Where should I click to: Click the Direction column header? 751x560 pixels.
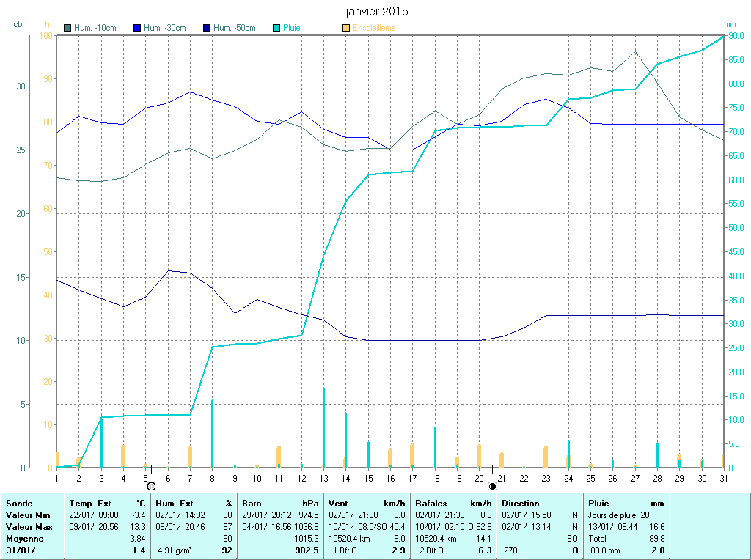521,504
